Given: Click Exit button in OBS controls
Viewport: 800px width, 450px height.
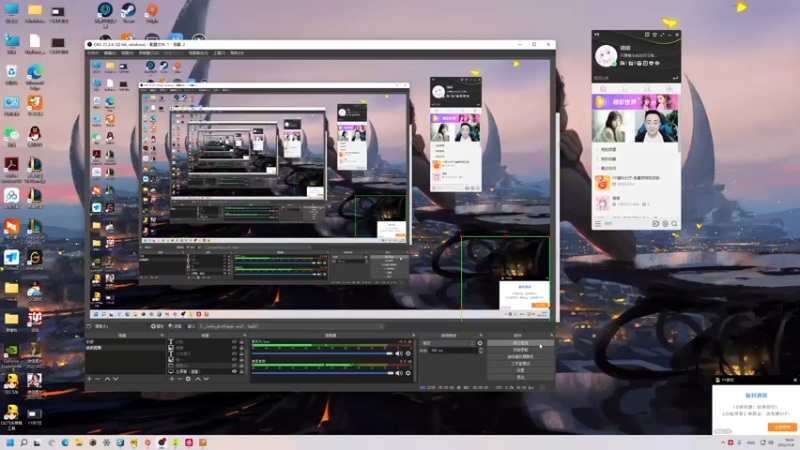Looking at the screenshot, I should coord(520,377).
